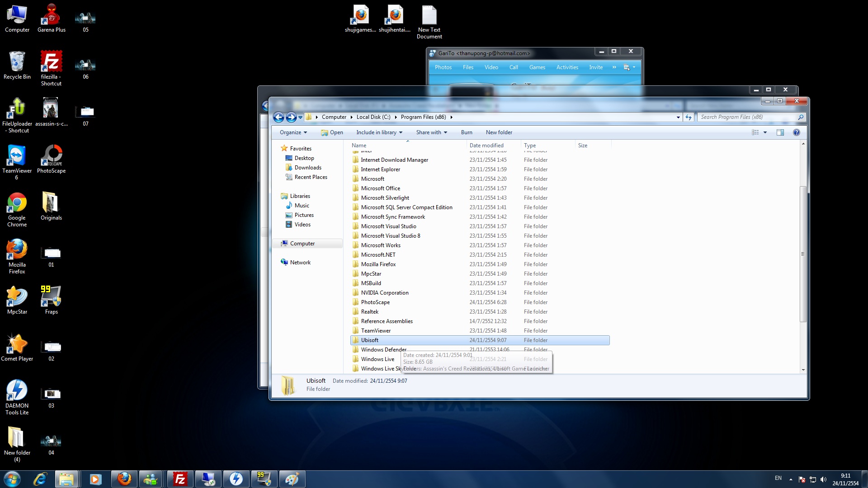Open the change view options arrow
The image size is (868, 488).
[765, 132]
